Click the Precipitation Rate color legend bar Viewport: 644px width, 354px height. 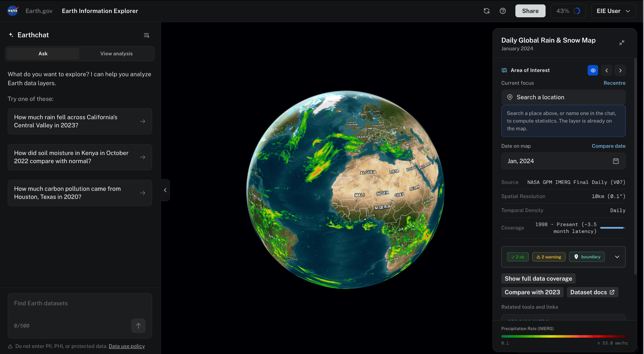564,336
